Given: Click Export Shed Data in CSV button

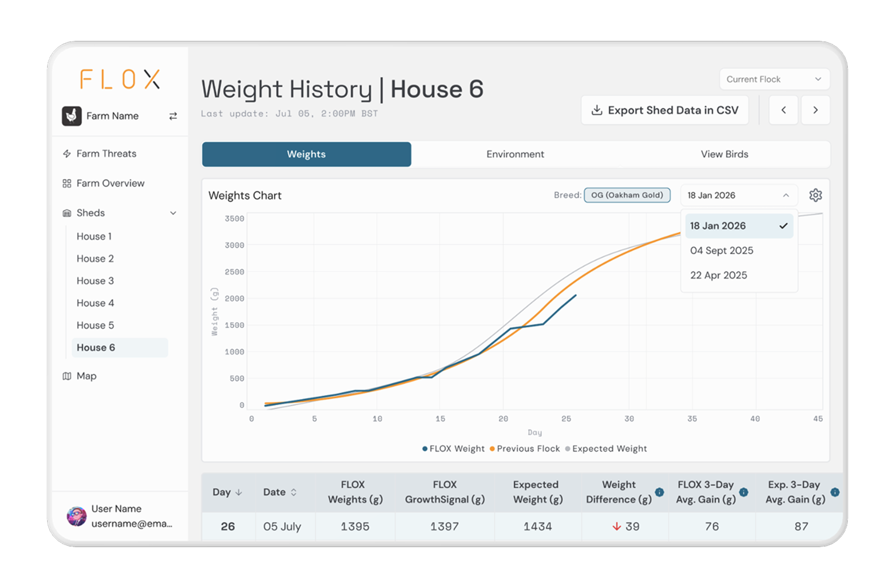Looking at the screenshot, I should point(665,110).
